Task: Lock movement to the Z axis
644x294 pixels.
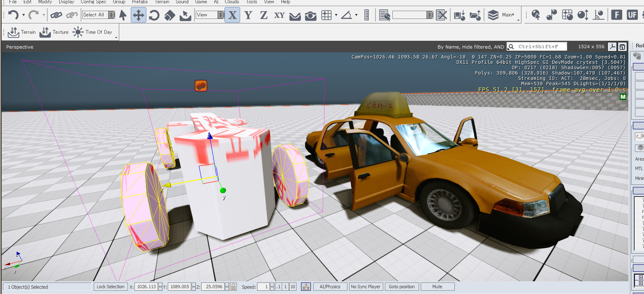Action: coord(264,15)
